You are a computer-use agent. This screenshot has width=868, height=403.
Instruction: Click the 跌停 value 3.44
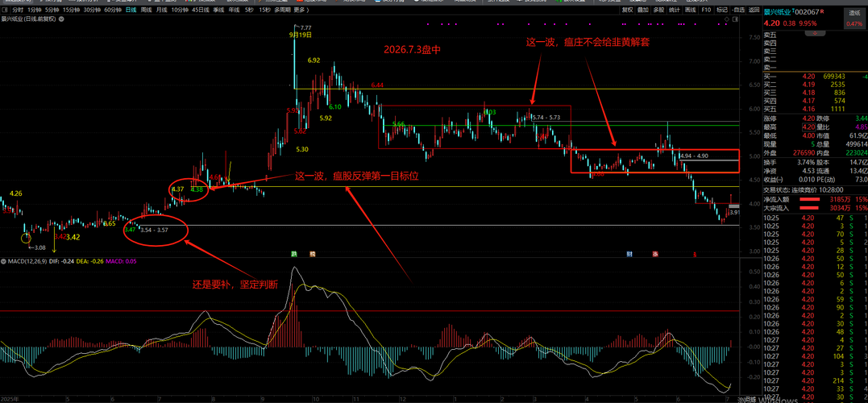click(861, 118)
